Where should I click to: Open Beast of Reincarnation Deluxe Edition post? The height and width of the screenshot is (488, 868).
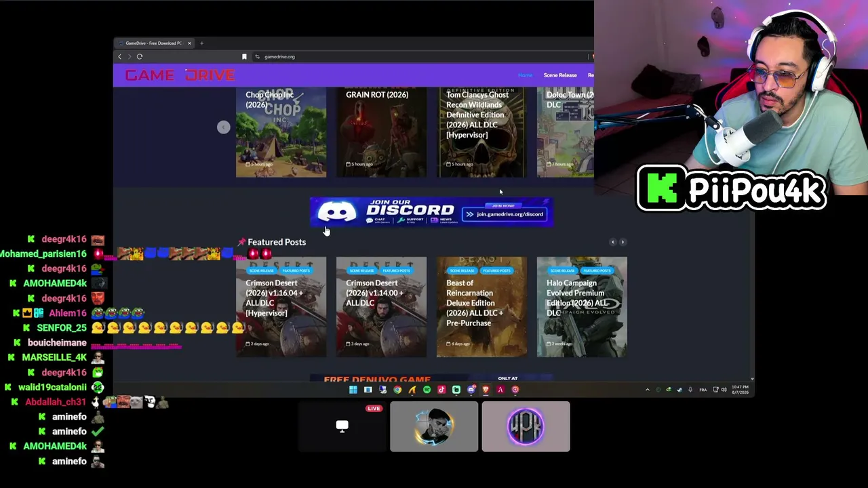(x=481, y=307)
